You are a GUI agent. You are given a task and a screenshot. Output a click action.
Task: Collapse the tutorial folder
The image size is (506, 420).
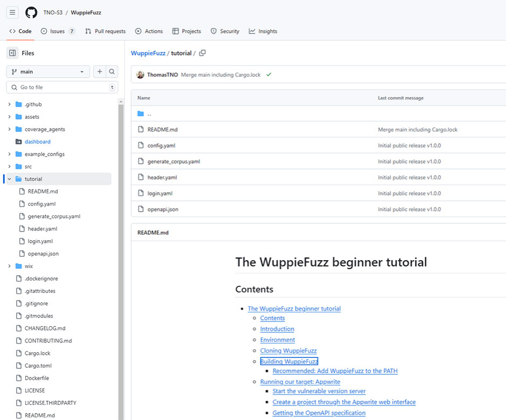[x=9, y=179]
